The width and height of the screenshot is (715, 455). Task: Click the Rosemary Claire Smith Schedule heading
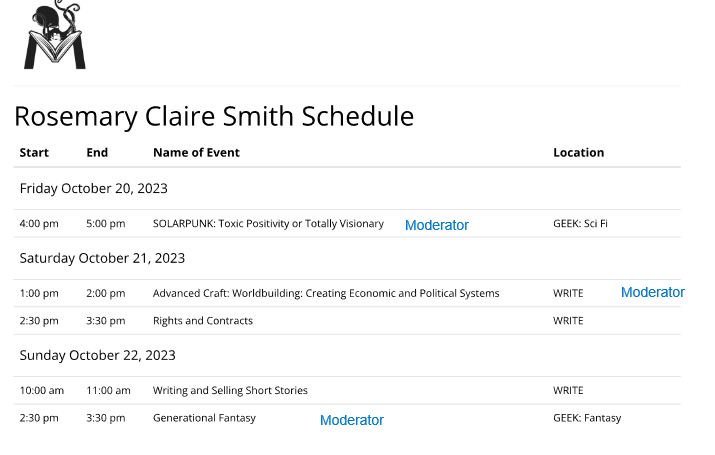[214, 117]
